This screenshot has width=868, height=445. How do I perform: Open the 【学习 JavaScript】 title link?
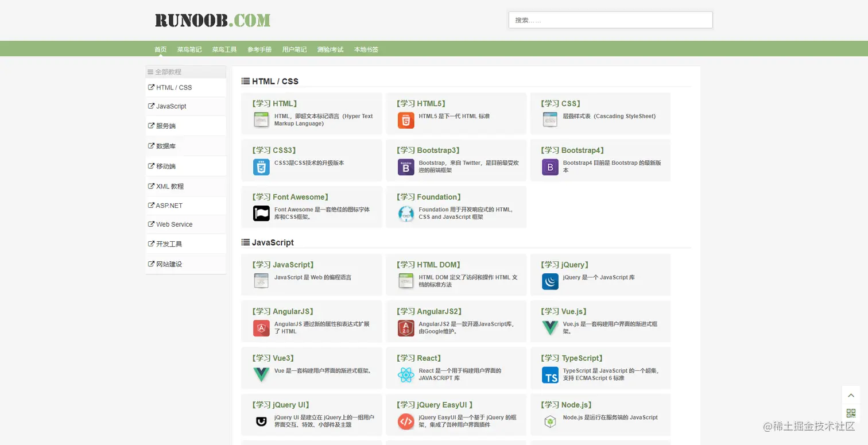[x=283, y=265]
